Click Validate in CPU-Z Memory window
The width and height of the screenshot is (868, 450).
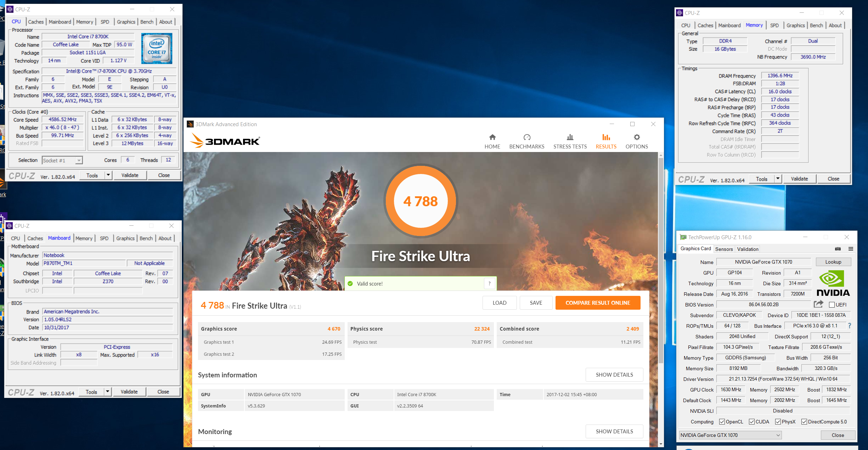click(x=799, y=179)
